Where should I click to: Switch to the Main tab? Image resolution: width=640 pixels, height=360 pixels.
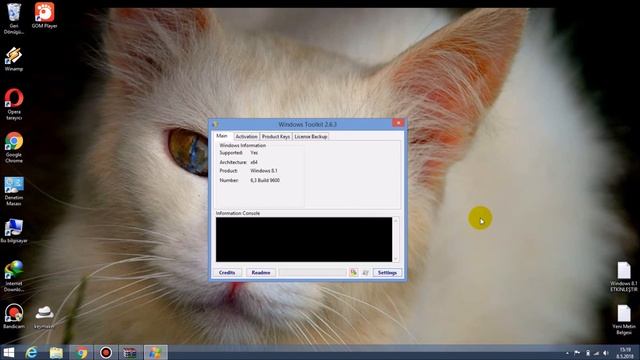coord(222,136)
